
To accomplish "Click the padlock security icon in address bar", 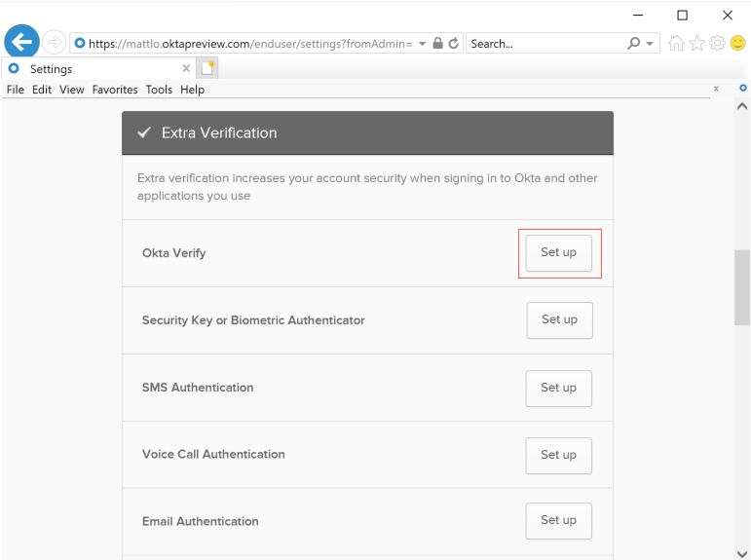I will tap(437, 44).
